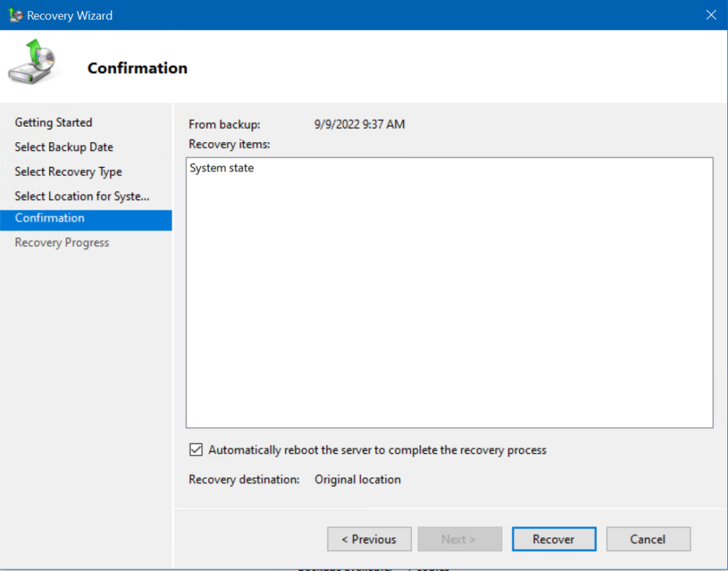
Task: Click the Recovery Wizard title bar icon
Action: pyautogui.click(x=16, y=16)
